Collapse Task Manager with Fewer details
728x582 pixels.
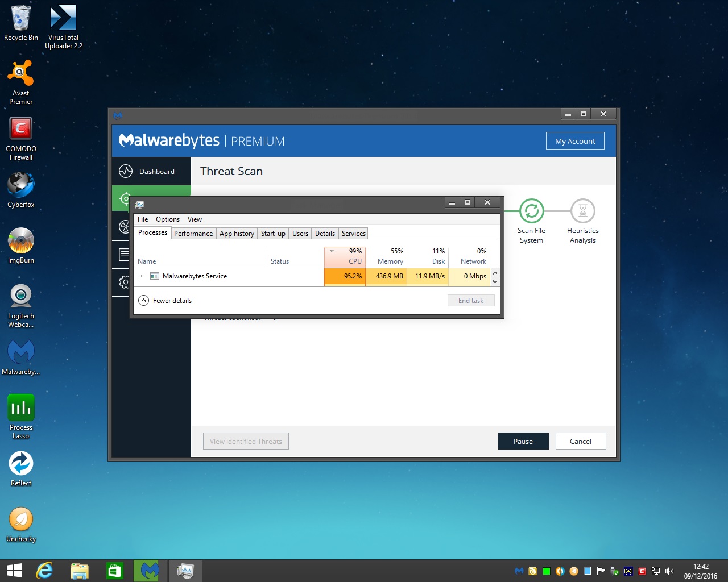pyautogui.click(x=166, y=301)
